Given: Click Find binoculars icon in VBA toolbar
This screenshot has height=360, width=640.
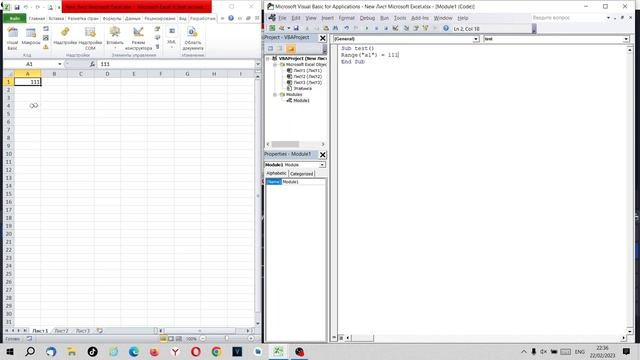Looking at the screenshot, I should (336, 28).
